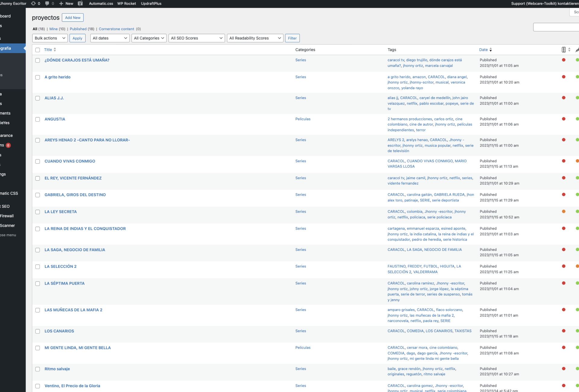The height and width of the screenshot is (392, 579).
Task: Open the Bulk actions dropdown
Action: pyautogui.click(x=50, y=38)
